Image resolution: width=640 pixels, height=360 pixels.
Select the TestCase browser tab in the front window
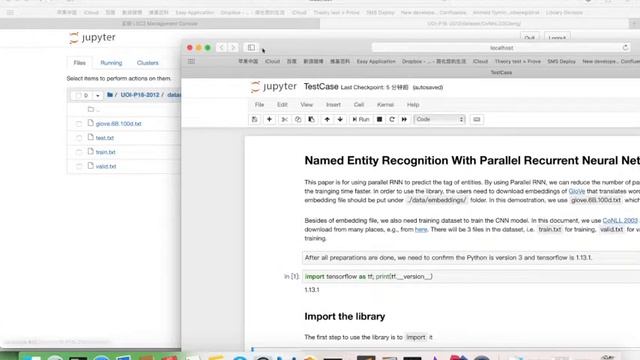(501, 73)
